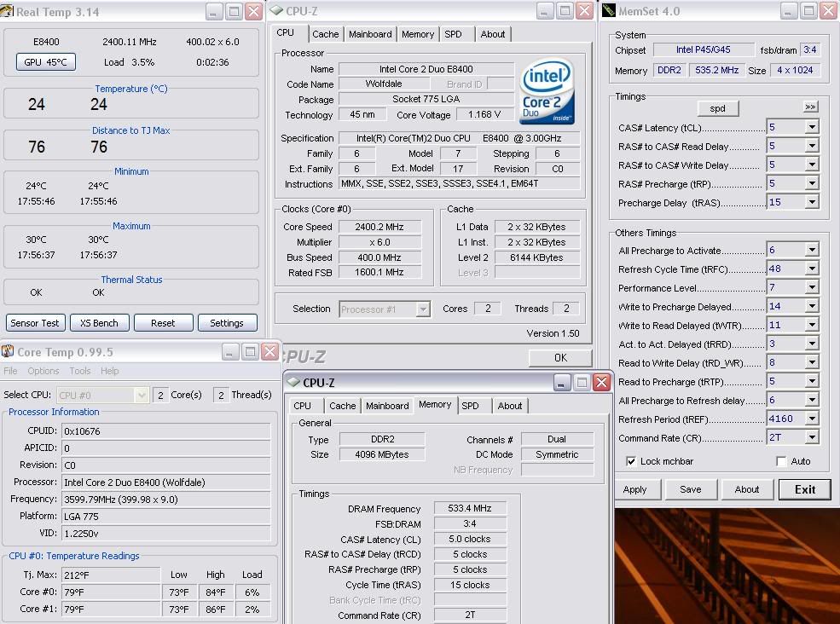Open the Write to Precharge Delayed dropdown
This screenshot has width=840, height=624.
[x=812, y=306]
